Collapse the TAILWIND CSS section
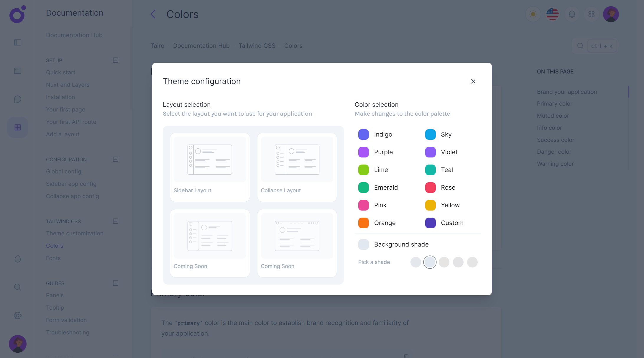Viewport: 644px width, 358px height. (x=116, y=221)
